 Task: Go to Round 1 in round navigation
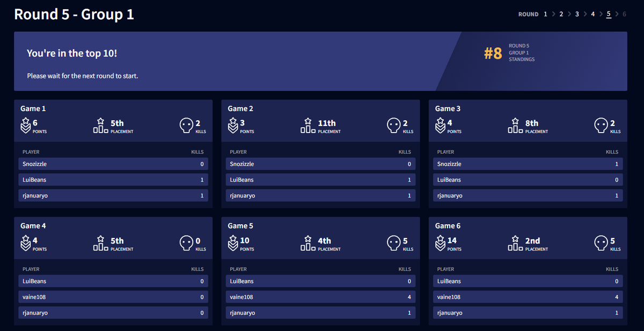[x=546, y=14]
